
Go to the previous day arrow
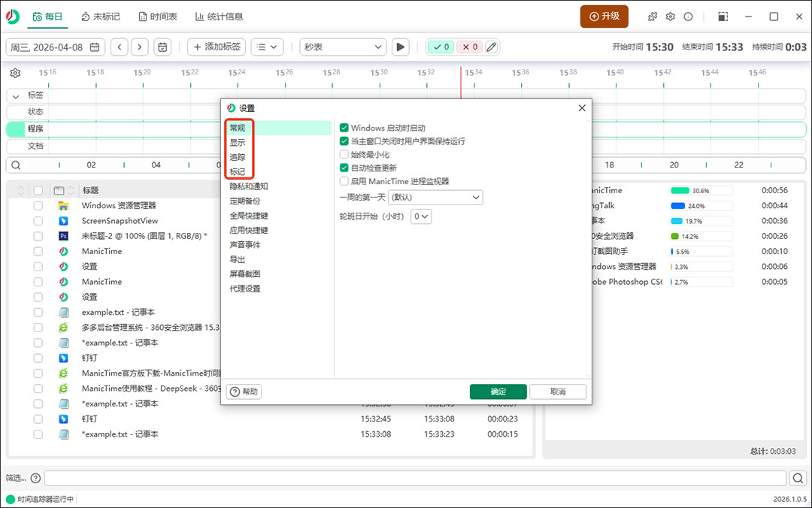(120, 47)
